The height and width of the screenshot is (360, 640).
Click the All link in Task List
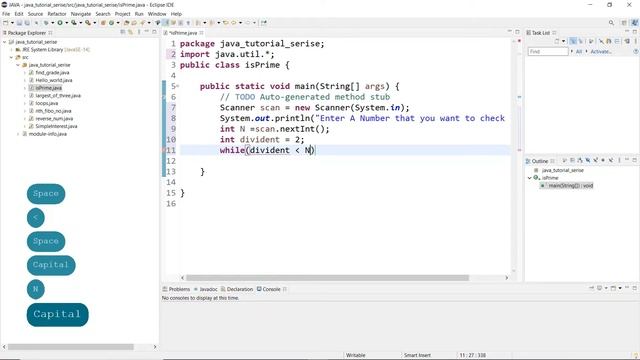[579, 51]
